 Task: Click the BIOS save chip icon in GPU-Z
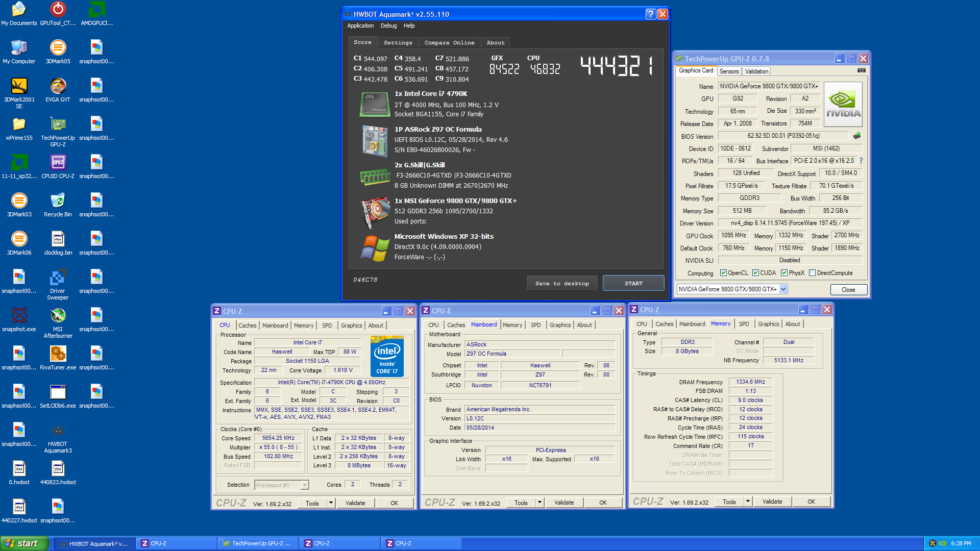(x=857, y=136)
